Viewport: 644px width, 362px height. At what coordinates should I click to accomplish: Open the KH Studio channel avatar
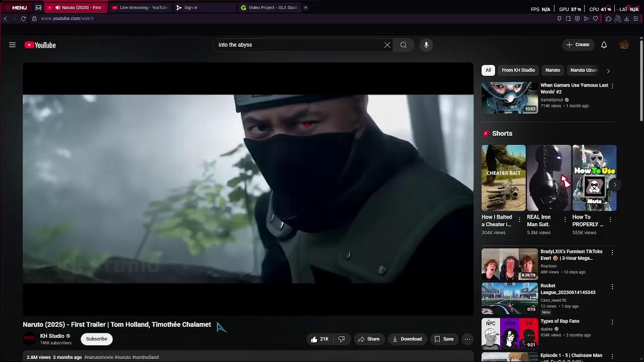pos(30,339)
